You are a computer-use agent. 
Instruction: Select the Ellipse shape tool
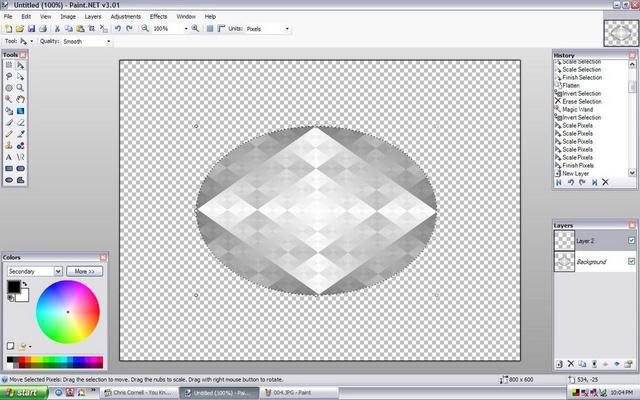click(x=9, y=180)
